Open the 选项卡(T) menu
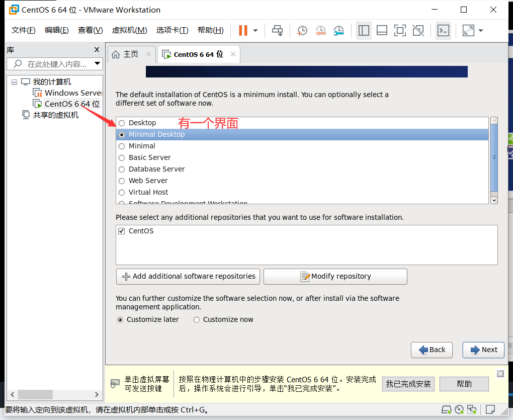513x420 pixels. coord(172,30)
